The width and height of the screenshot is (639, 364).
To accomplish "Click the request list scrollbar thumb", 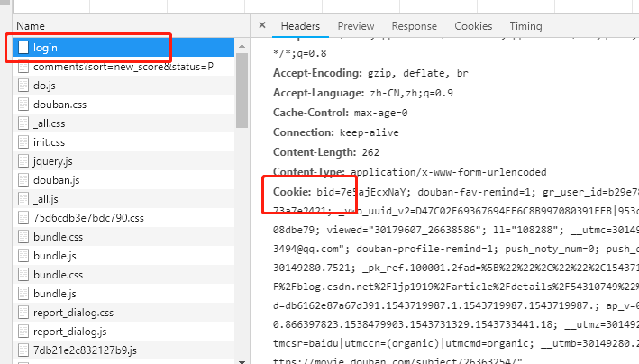I will [242, 90].
